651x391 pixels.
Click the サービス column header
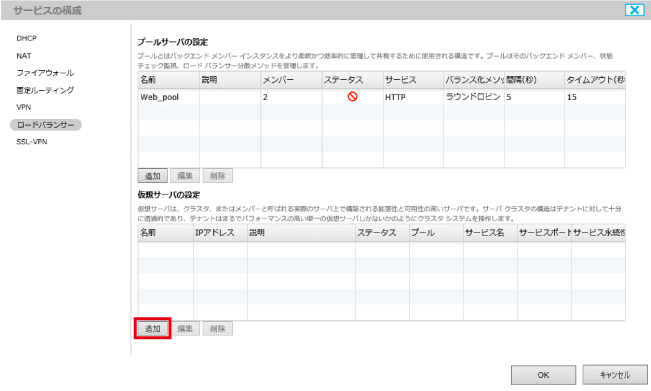pyautogui.click(x=413, y=80)
